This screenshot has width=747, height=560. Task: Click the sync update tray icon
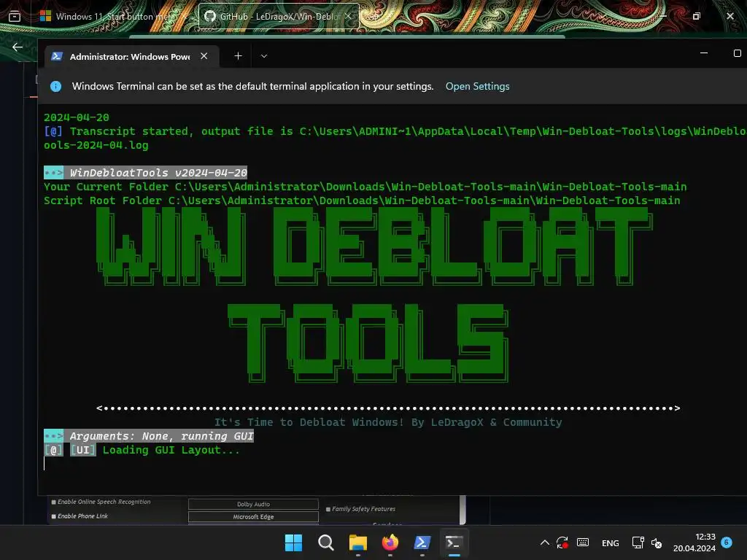[x=562, y=542]
